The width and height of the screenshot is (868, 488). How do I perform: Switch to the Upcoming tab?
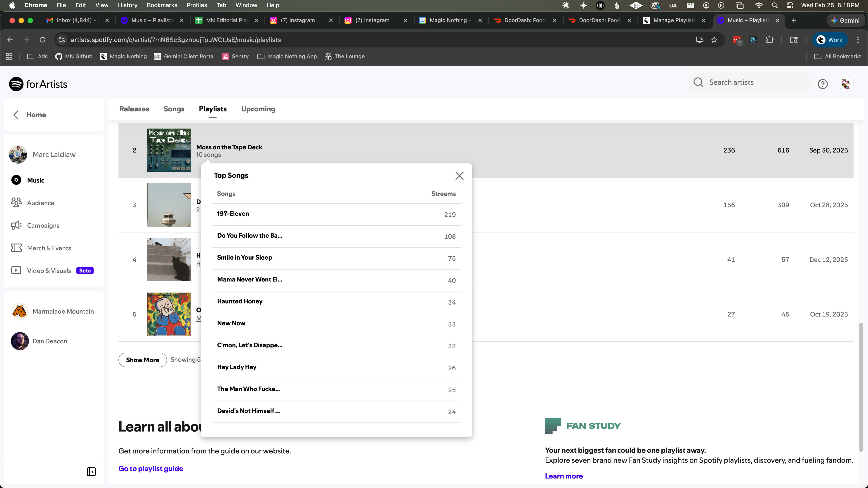pyautogui.click(x=258, y=109)
